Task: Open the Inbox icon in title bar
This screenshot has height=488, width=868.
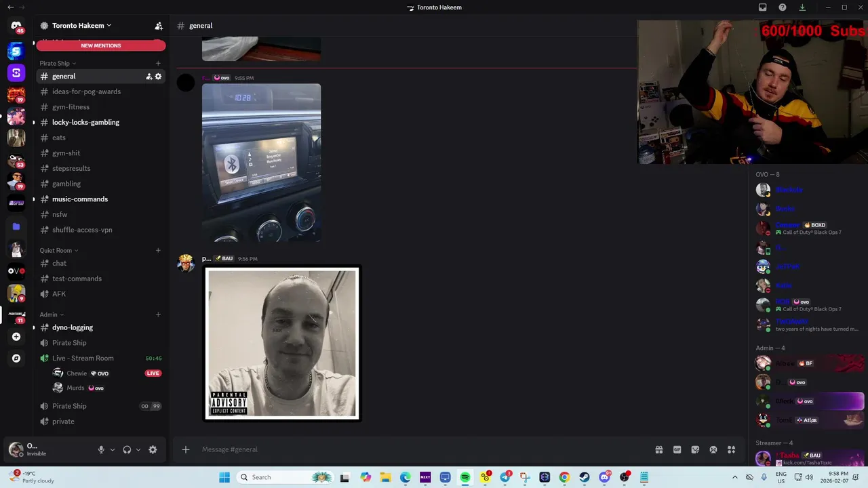Action: (762, 7)
